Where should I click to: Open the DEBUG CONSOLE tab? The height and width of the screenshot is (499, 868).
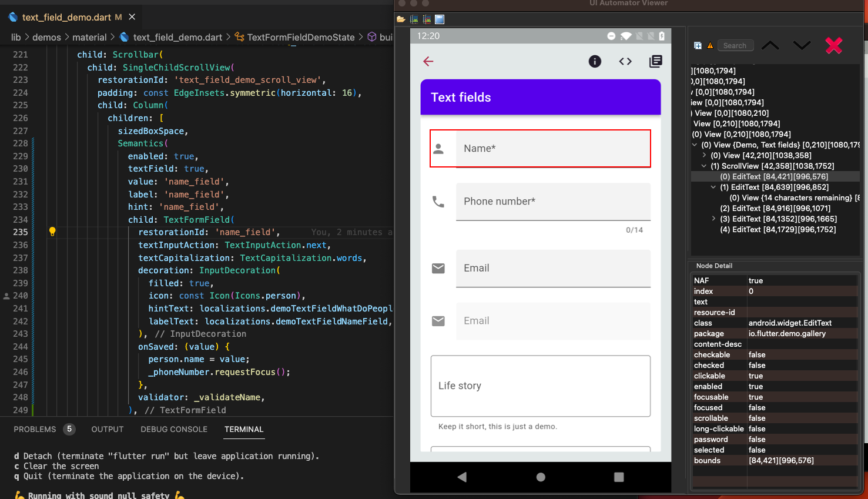(173, 429)
